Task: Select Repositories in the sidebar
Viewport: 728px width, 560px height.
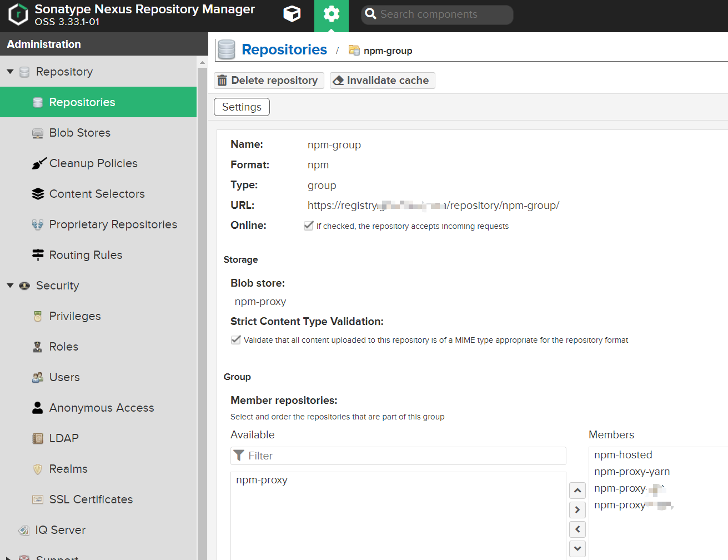Action: 98,102
